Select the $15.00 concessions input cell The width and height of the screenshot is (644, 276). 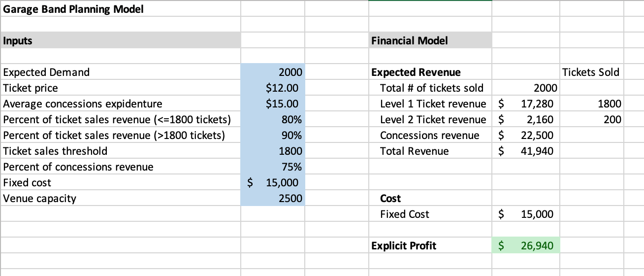click(273, 103)
